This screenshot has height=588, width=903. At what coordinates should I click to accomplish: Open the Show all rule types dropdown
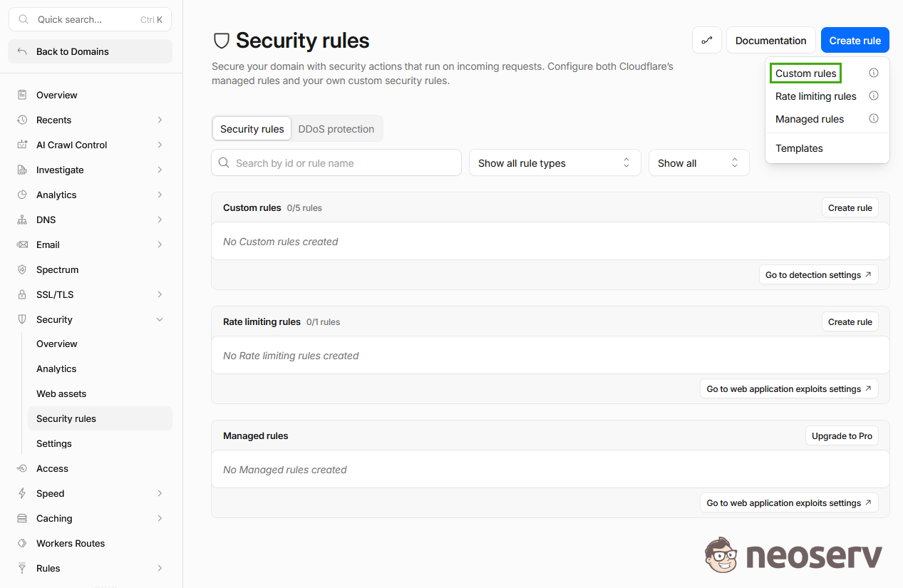click(555, 163)
